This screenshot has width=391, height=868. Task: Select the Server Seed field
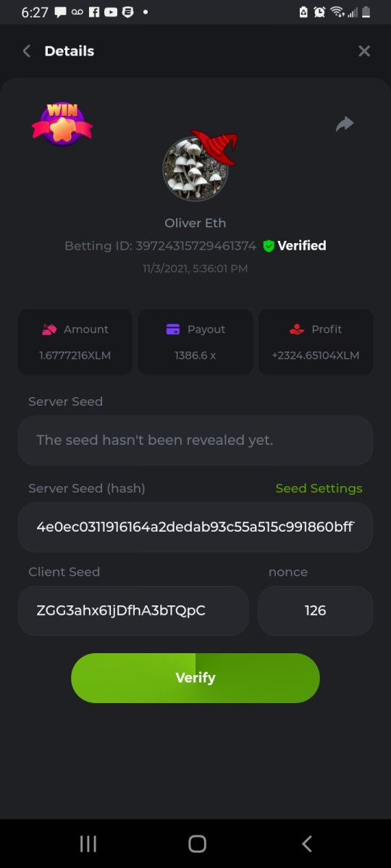coord(195,440)
